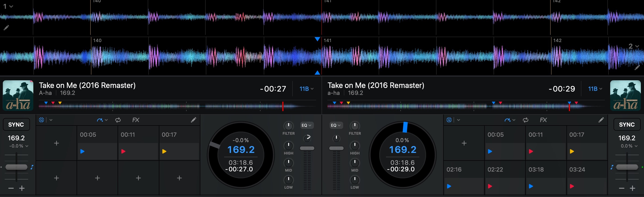
Task: Open the 11B key dropdown on deck 2
Action: click(x=595, y=89)
